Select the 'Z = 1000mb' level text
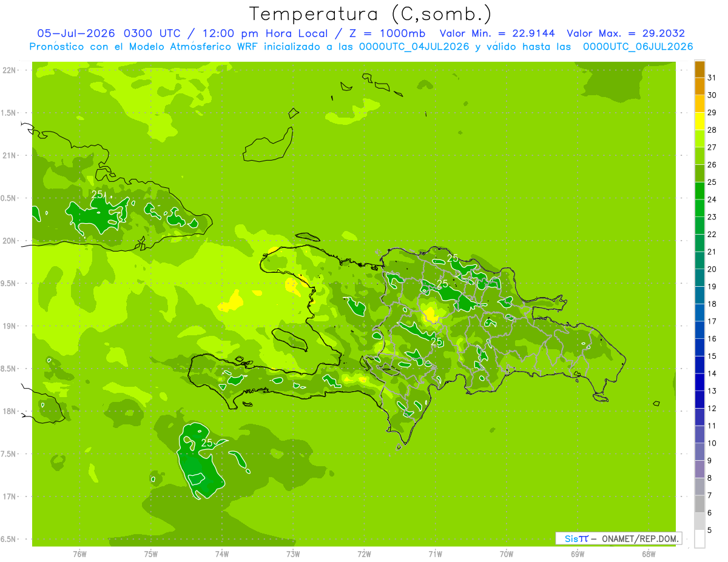The image size is (728, 562). point(388,33)
